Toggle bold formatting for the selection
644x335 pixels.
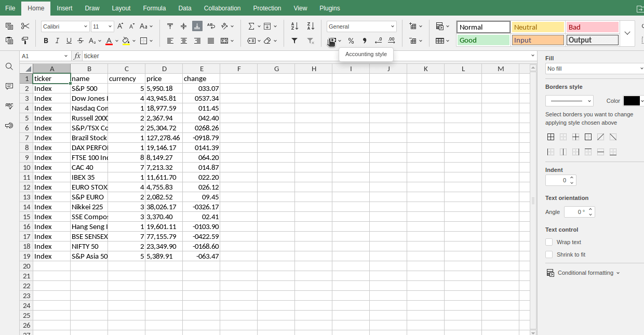click(46, 41)
